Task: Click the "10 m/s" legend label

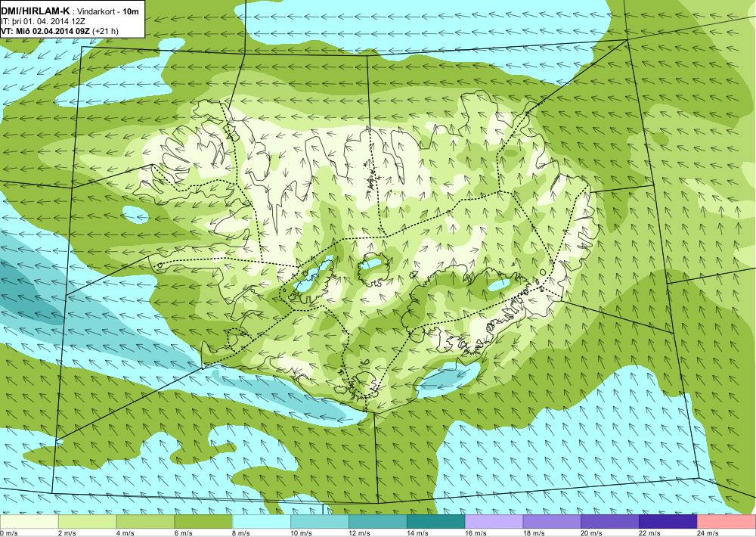Action: 301,533
